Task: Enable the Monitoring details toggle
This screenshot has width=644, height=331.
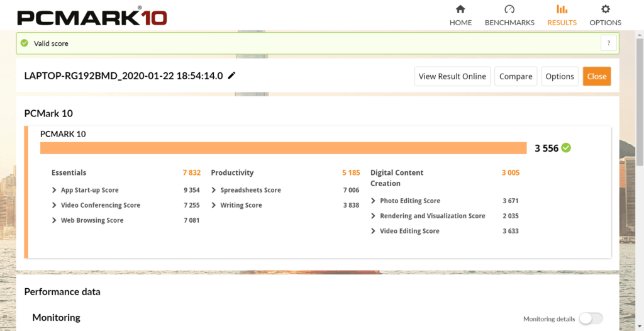Action: [x=591, y=318]
